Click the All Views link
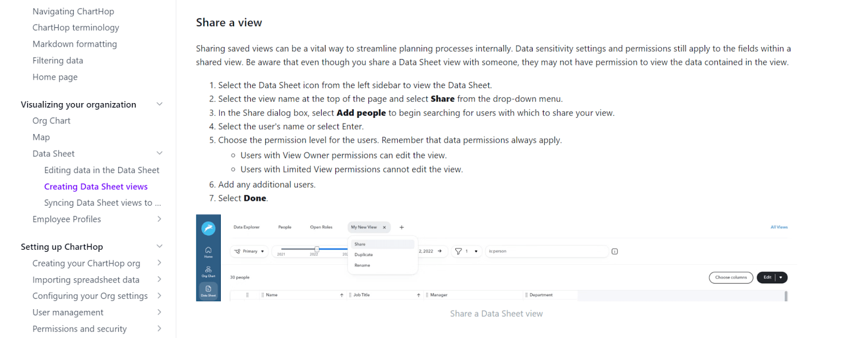 tap(779, 227)
